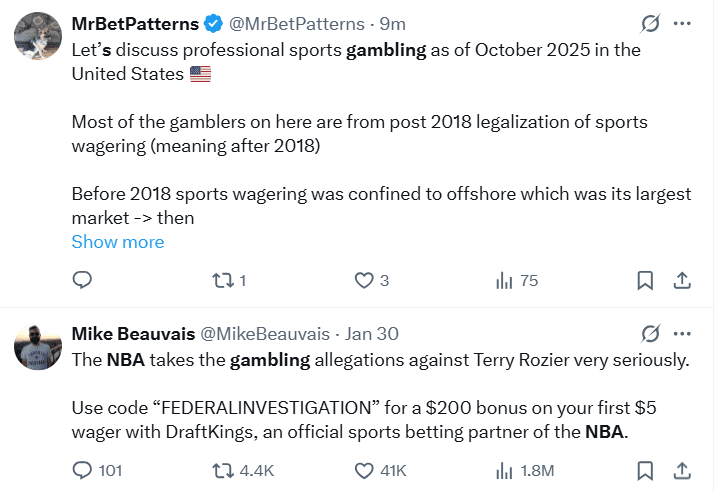Click the MrBetPatterns display name
This screenshot has width=714, height=492.
135,24
